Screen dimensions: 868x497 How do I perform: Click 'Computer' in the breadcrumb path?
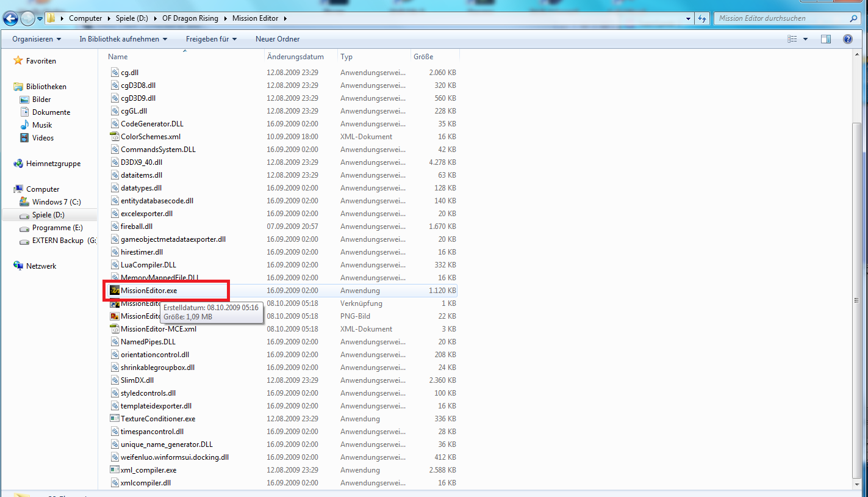pyautogui.click(x=85, y=18)
